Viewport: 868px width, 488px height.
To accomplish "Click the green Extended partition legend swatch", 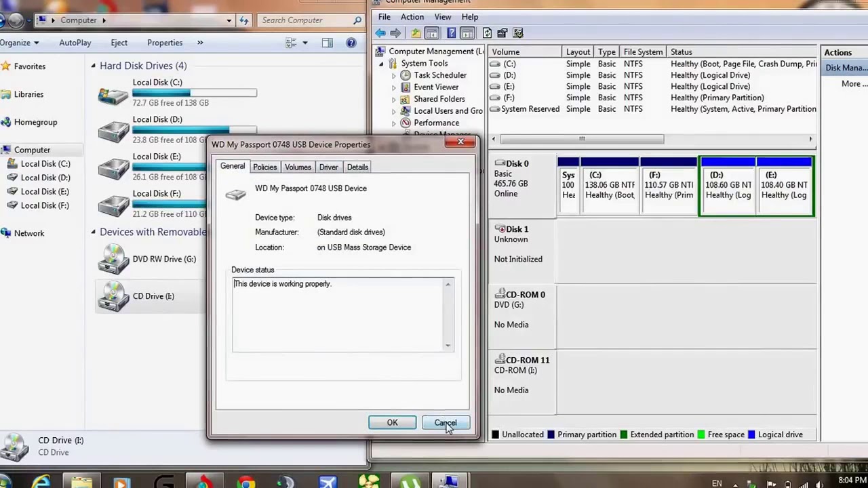I will 623,434.
